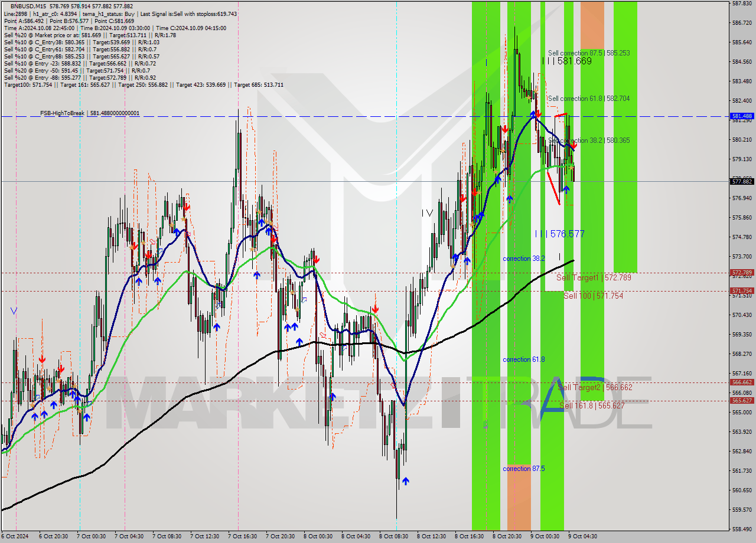Click the 587.830 price scale value
The height and width of the screenshot is (543, 756).
coord(742,3)
